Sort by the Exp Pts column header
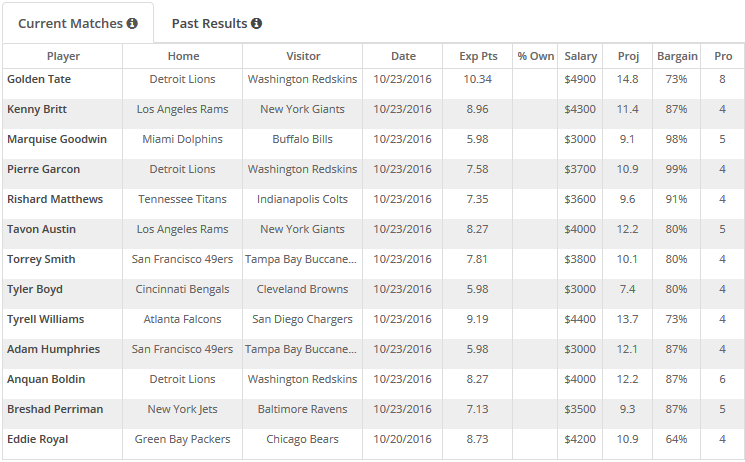Screen dimensions: 745x462 [478, 56]
